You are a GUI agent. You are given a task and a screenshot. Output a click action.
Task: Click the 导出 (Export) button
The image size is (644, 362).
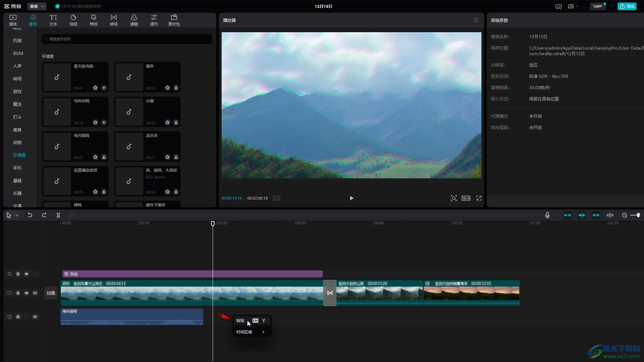627,6
